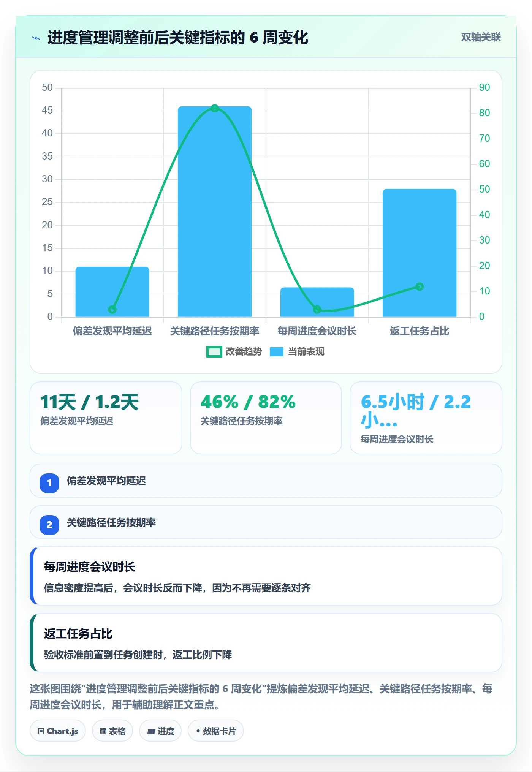Click the 数据卡片 tag
The image size is (532, 772).
coord(216,731)
